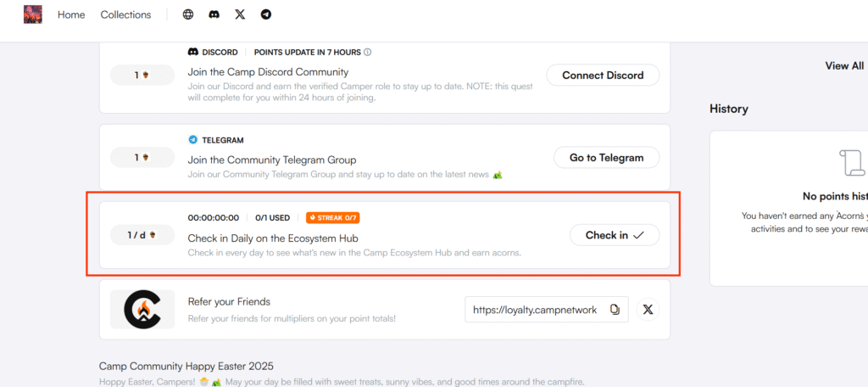Click the DISCORD label with icon
868x387 pixels.
coord(213,52)
